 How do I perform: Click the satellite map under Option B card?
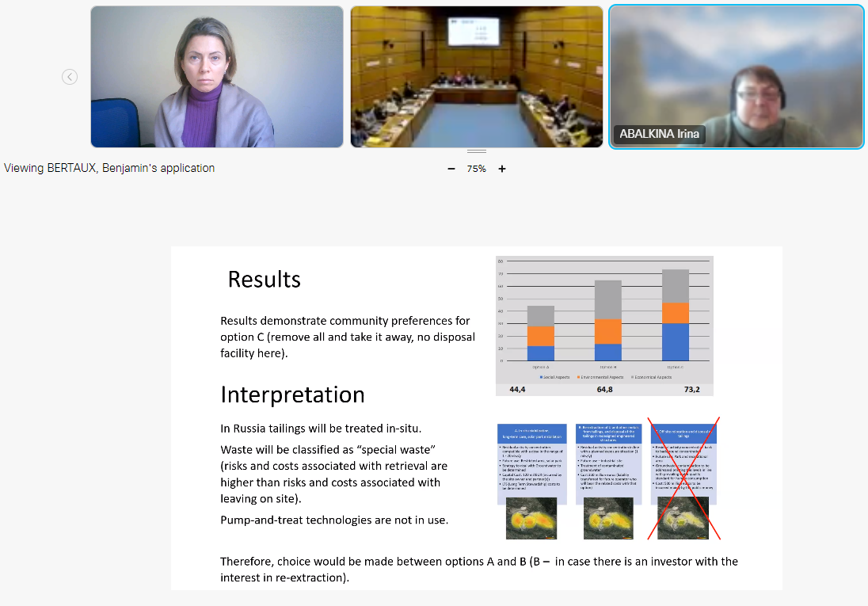point(608,519)
